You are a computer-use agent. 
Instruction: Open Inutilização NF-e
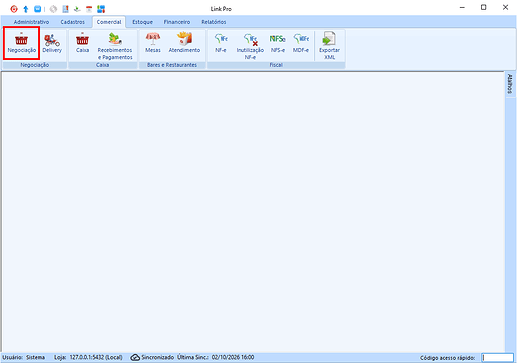pyautogui.click(x=250, y=46)
